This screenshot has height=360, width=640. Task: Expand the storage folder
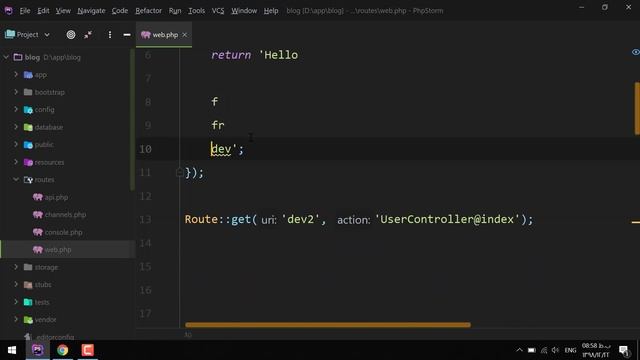16,267
